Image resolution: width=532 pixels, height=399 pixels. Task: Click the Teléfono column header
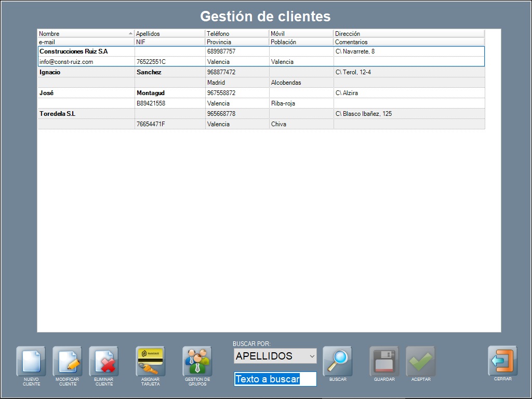pyautogui.click(x=237, y=34)
